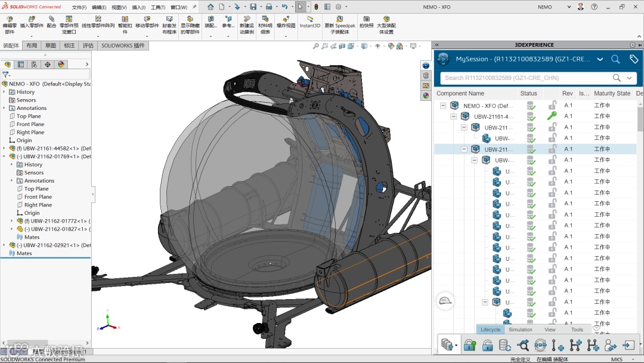Click the green key lock for UBW-21161-4

(552, 116)
